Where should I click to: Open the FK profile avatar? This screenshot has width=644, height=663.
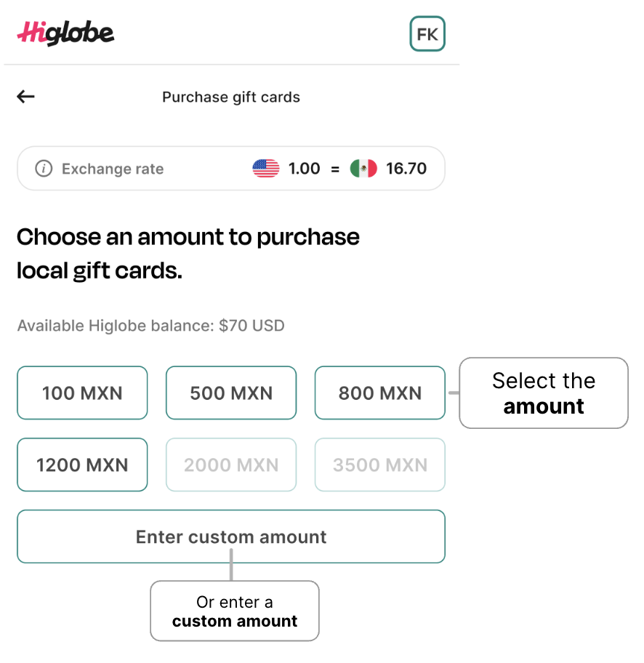427,33
